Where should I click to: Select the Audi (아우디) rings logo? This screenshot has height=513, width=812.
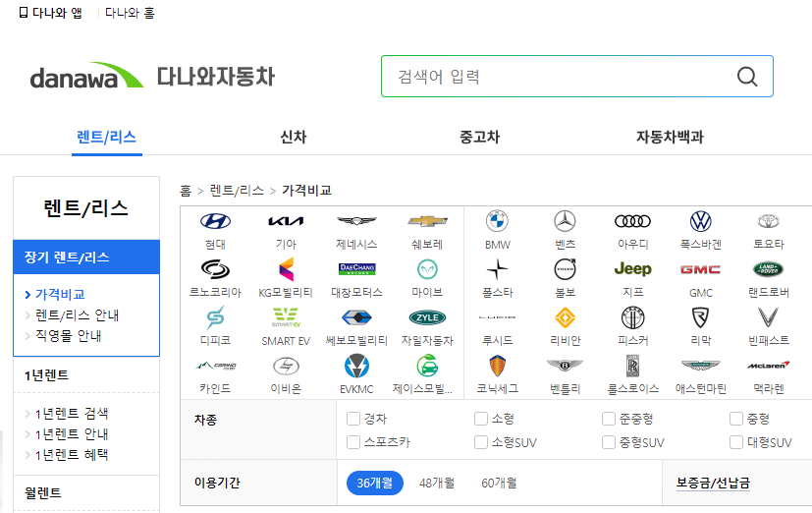(x=633, y=221)
